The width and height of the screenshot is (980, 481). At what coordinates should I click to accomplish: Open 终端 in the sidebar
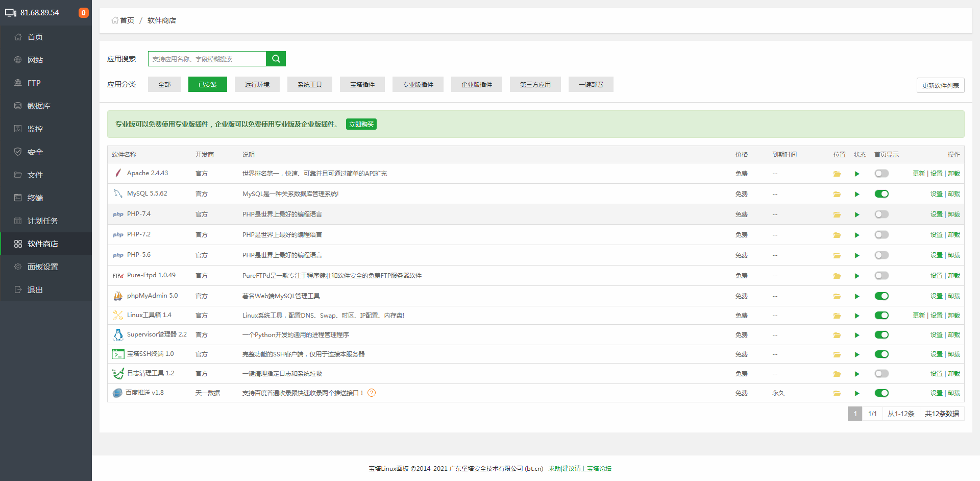tap(46, 198)
